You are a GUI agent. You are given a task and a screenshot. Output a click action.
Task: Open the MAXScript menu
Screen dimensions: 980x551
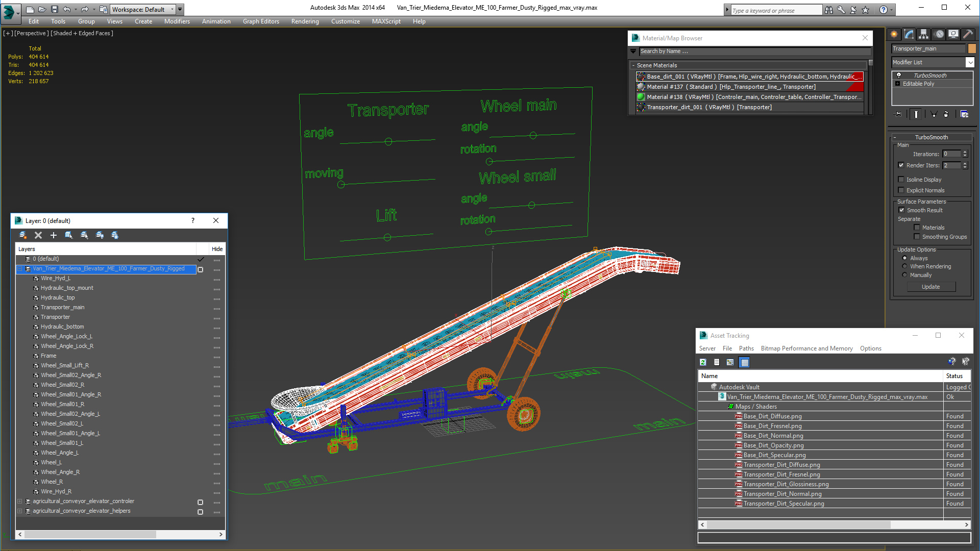(x=386, y=21)
